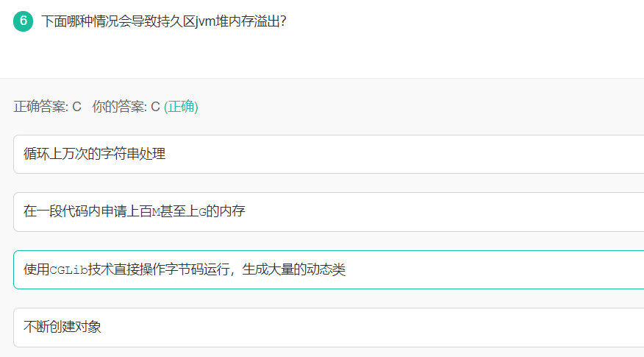Viewport: 644px width, 357px height.
Task: Click the question title about jvm堆内存溢出
Action: 163,21
